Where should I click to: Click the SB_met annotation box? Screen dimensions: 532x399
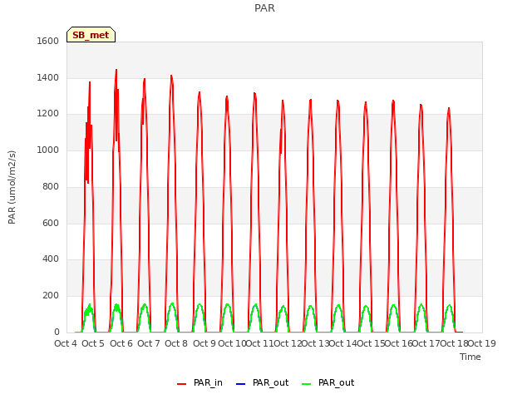tap(91, 35)
